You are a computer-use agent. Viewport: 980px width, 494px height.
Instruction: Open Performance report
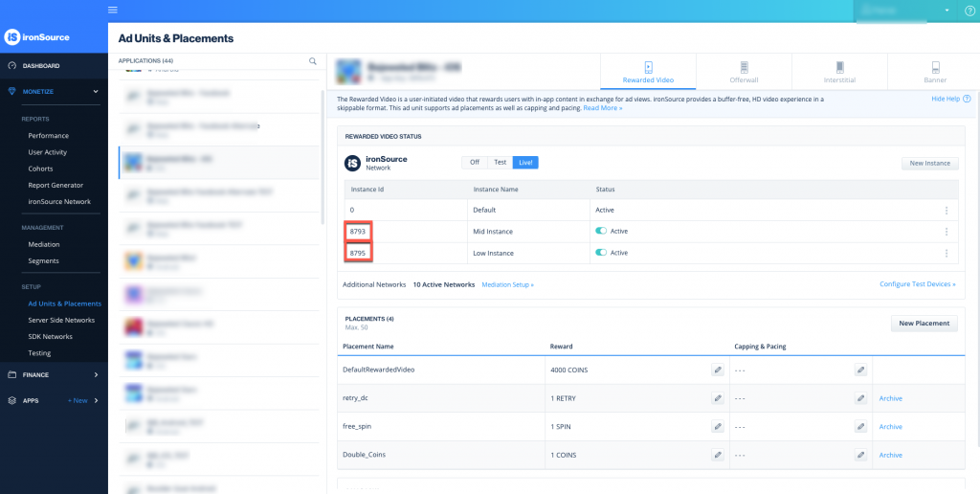point(48,136)
